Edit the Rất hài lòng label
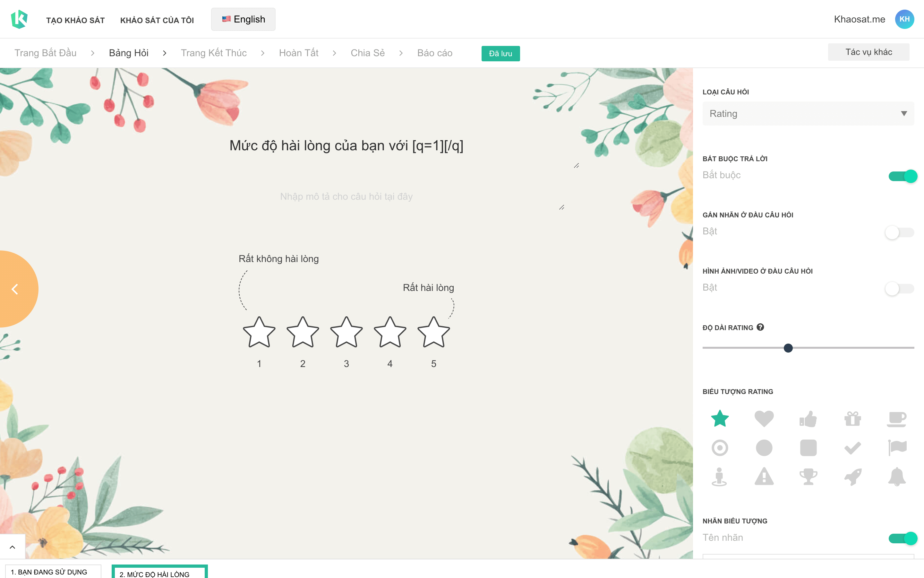Viewport: 924px width, 578px height. (428, 287)
